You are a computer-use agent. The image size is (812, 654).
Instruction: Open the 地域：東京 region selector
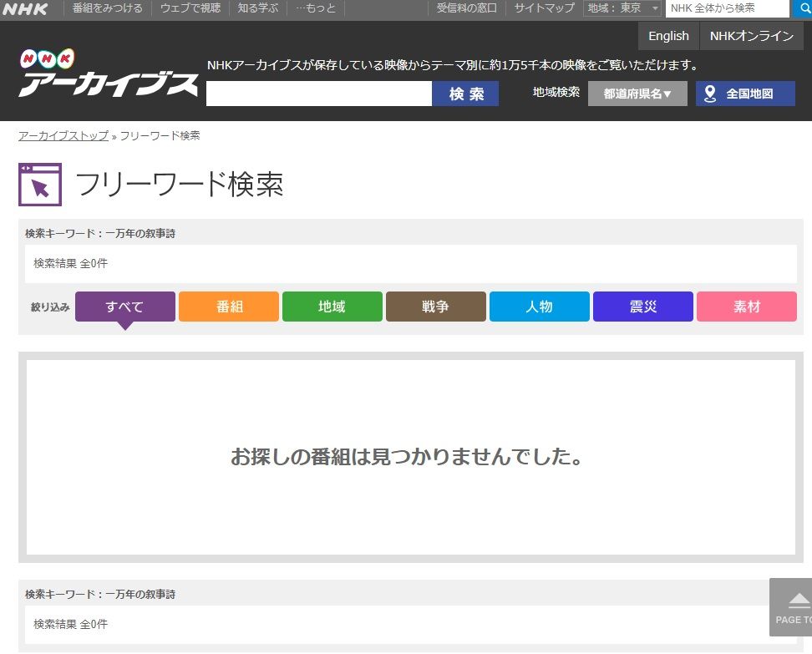[622, 8]
